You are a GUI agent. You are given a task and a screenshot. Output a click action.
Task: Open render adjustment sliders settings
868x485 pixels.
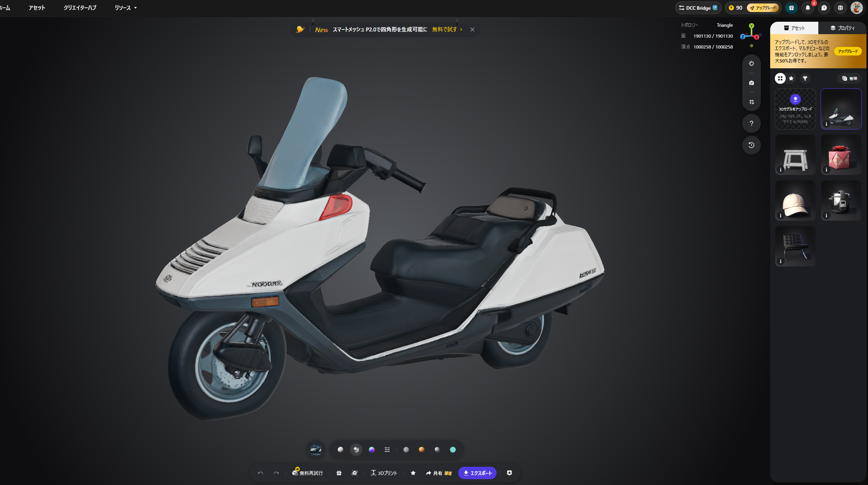pos(387,450)
